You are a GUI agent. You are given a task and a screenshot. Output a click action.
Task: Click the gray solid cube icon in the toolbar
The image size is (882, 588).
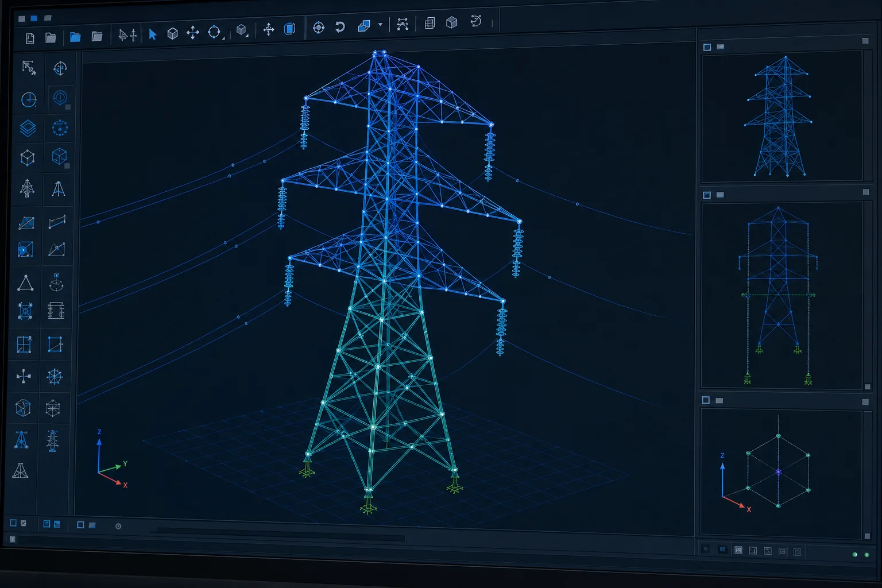[452, 22]
